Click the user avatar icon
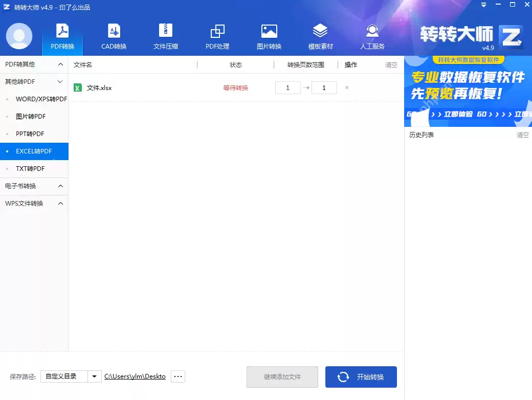 pos(19,36)
